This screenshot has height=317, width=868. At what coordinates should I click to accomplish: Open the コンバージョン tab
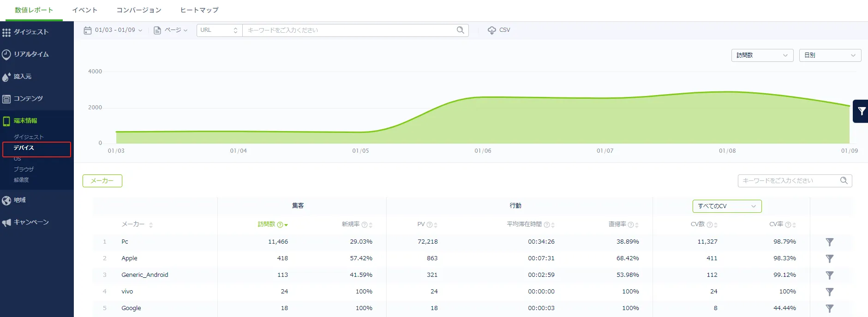click(x=139, y=10)
